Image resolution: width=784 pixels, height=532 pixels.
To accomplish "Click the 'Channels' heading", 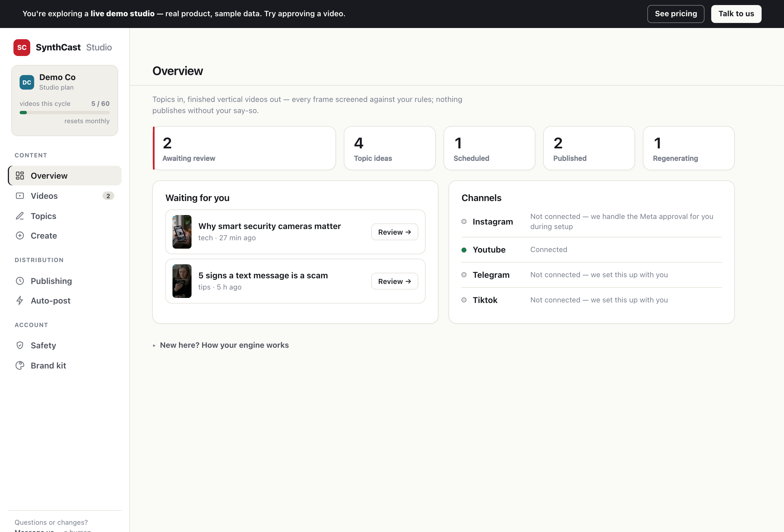I will (x=481, y=198).
